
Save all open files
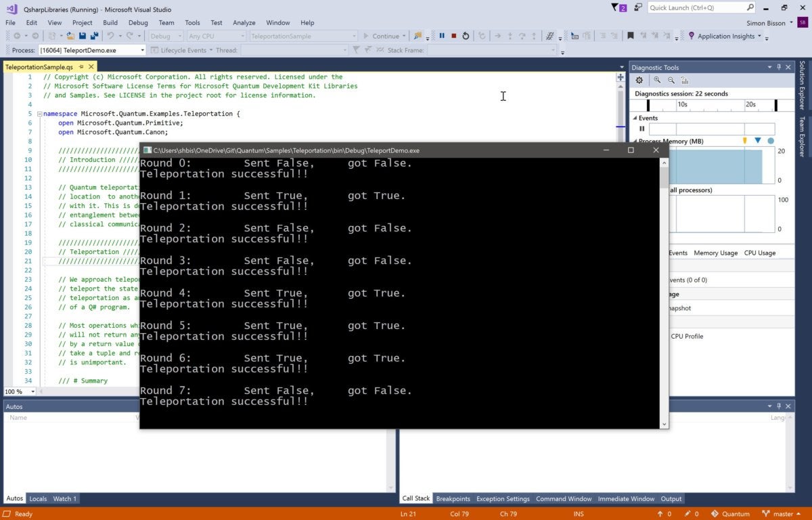click(x=93, y=36)
